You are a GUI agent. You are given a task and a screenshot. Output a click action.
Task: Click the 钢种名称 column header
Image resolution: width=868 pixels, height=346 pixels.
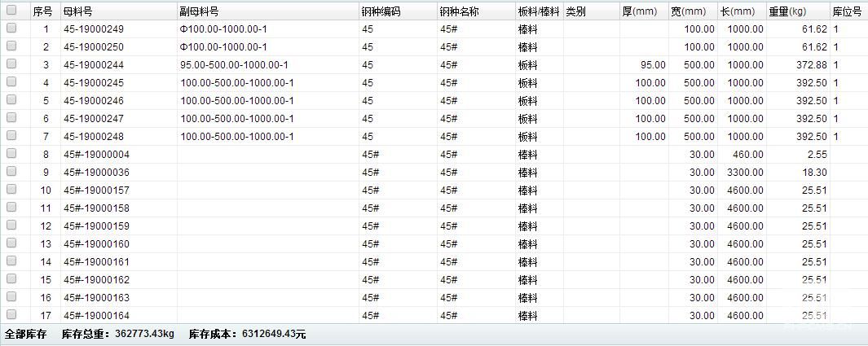pyautogui.click(x=476, y=11)
